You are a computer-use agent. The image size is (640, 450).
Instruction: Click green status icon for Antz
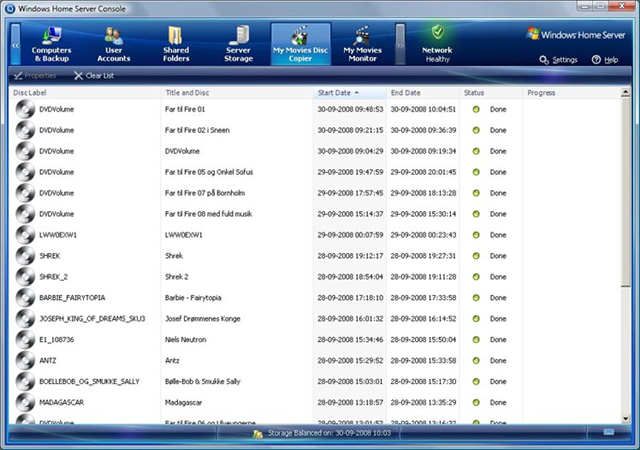coord(476,361)
